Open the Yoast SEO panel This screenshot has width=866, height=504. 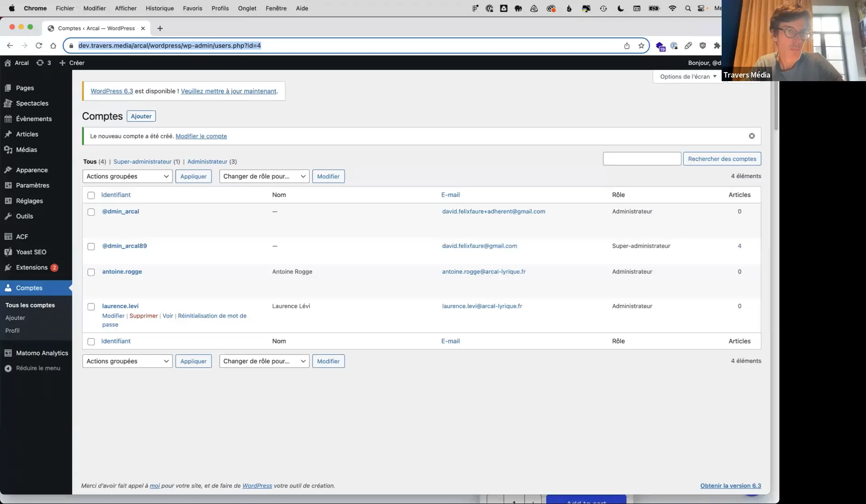tap(31, 252)
